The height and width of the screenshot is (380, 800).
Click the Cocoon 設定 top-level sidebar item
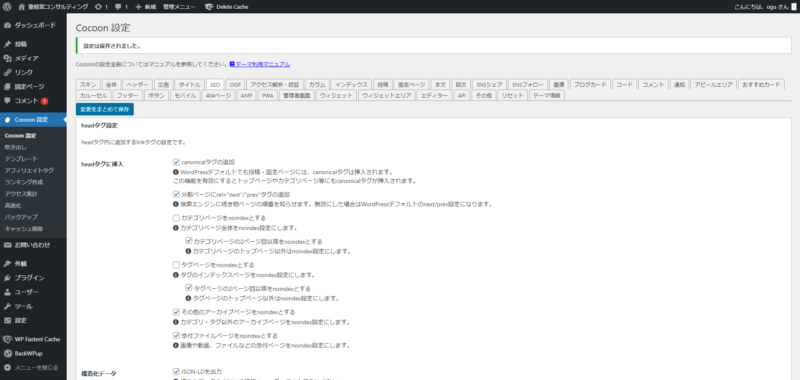33,120
